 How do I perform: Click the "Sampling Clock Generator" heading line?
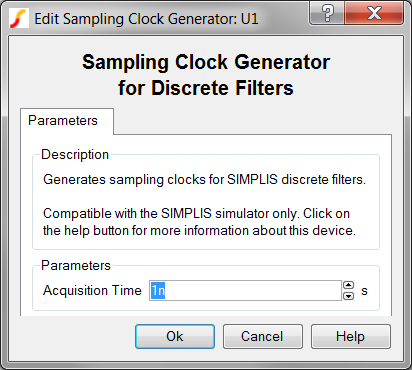tap(206, 62)
